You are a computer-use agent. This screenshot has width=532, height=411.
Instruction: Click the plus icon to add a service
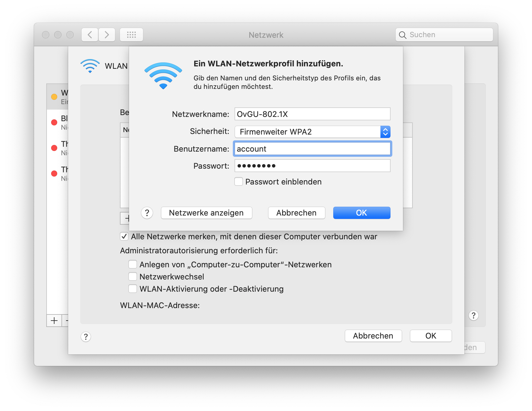pos(54,321)
